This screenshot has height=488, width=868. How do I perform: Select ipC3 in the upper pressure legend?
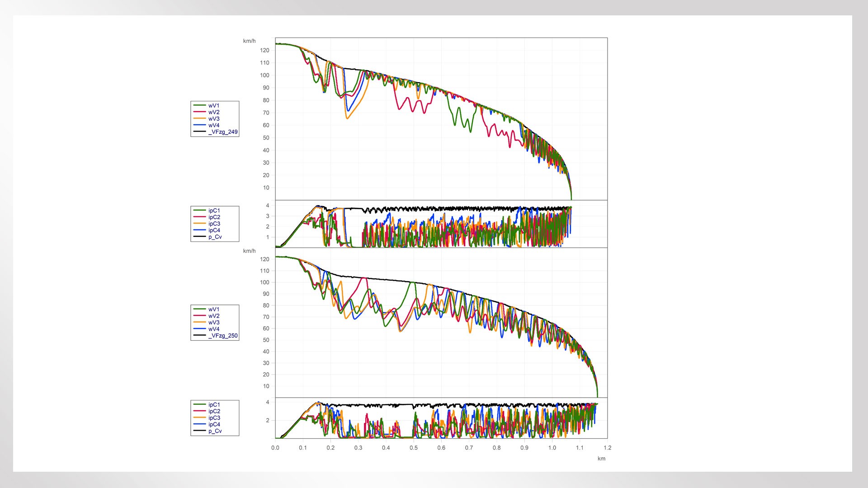tap(214, 224)
